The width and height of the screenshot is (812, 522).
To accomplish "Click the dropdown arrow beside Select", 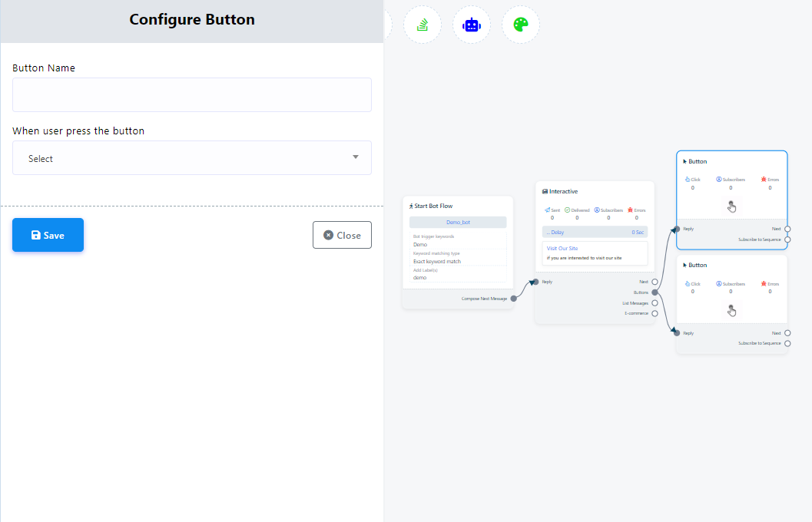I will coord(355,157).
